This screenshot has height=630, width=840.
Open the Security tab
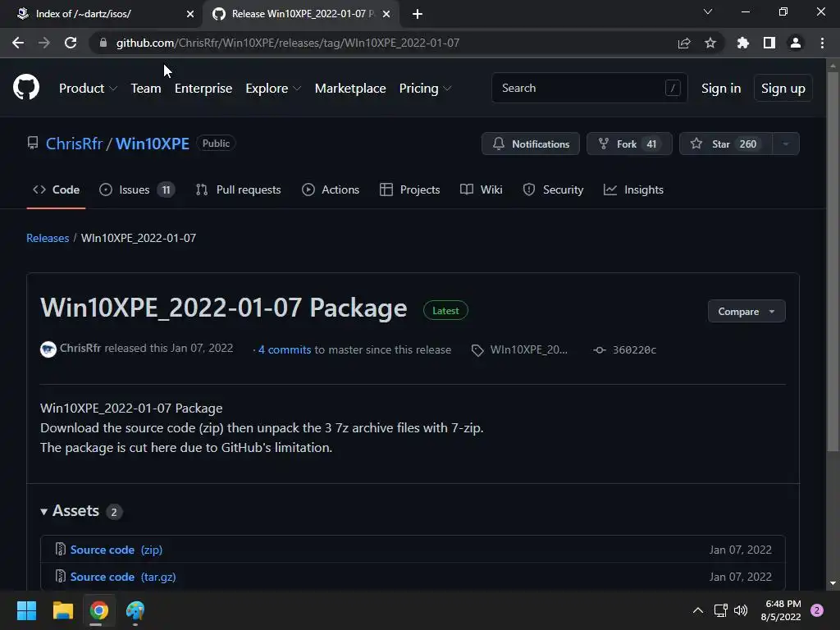[553, 189]
